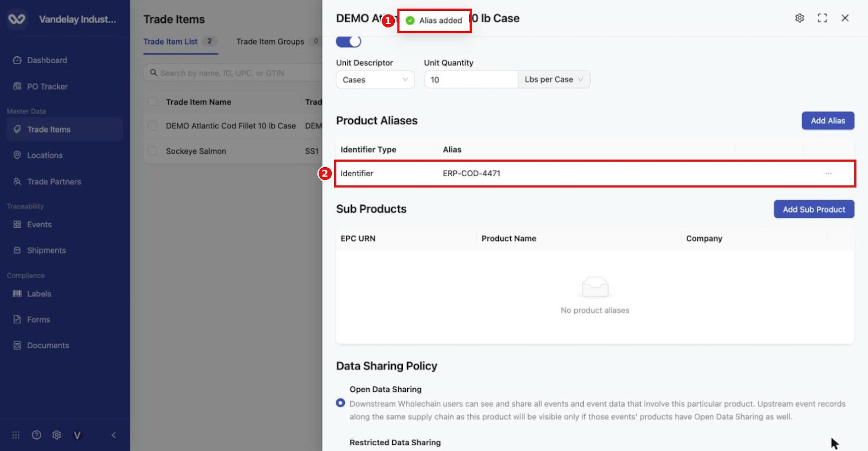Expand the panel to fullscreen

(x=822, y=18)
